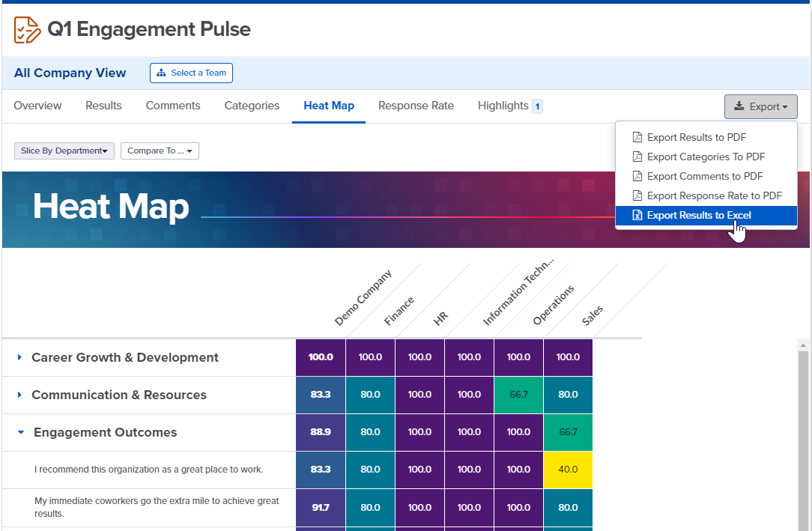
Task: Click the Operations column header
Action: point(554,305)
